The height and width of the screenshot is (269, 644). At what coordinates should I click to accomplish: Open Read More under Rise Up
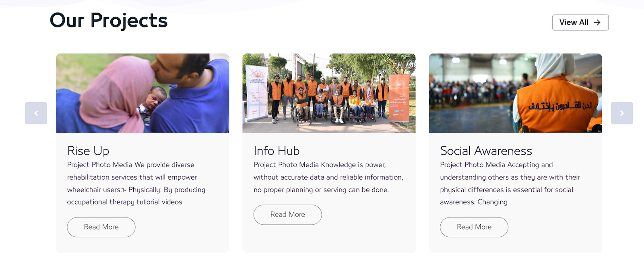[101, 227]
